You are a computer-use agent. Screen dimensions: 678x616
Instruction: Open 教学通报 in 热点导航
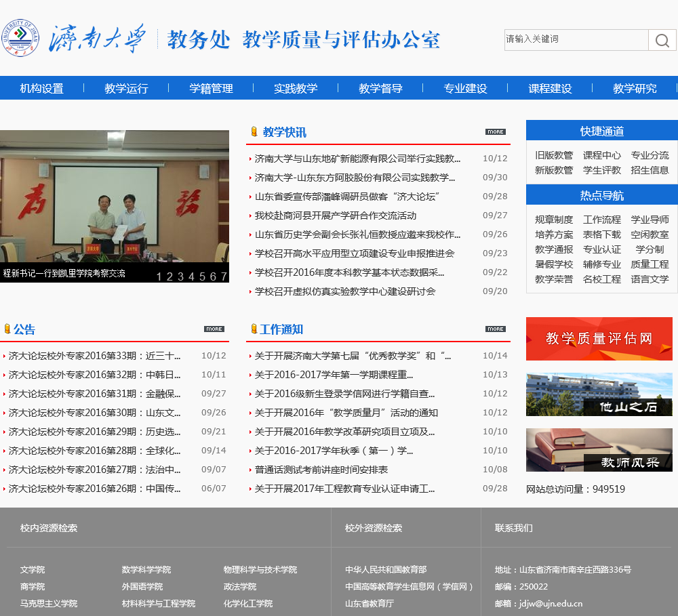(554, 249)
